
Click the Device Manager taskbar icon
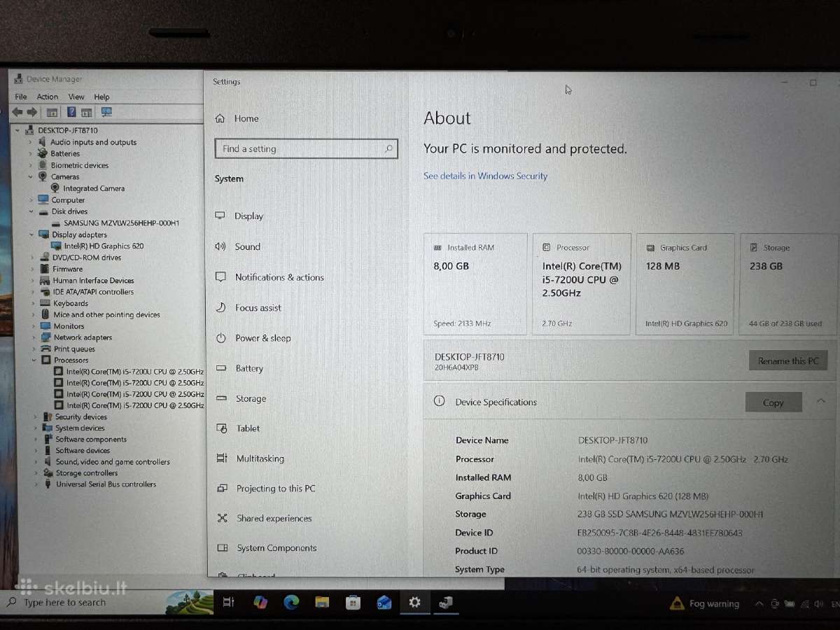coord(445,602)
